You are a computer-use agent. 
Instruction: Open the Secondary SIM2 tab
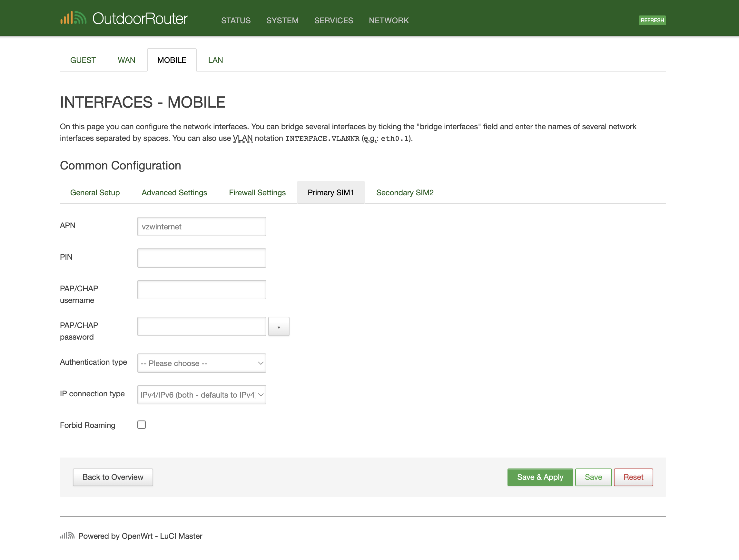[x=405, y=192]
